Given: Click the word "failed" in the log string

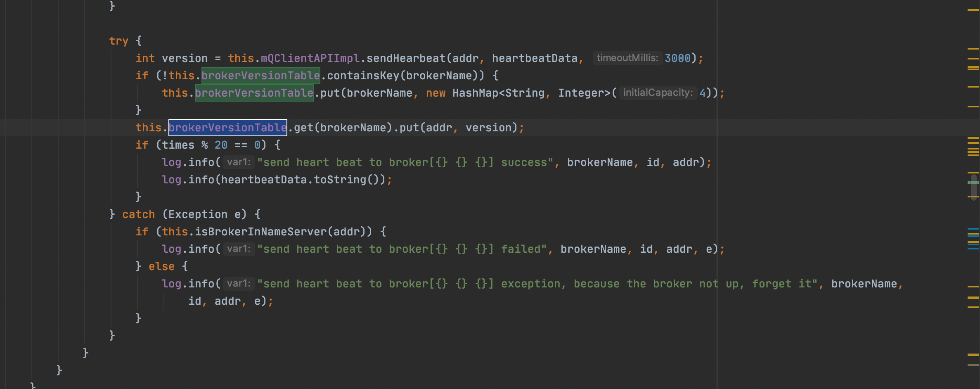Looking at the screenshot, I should coord(521,249).
